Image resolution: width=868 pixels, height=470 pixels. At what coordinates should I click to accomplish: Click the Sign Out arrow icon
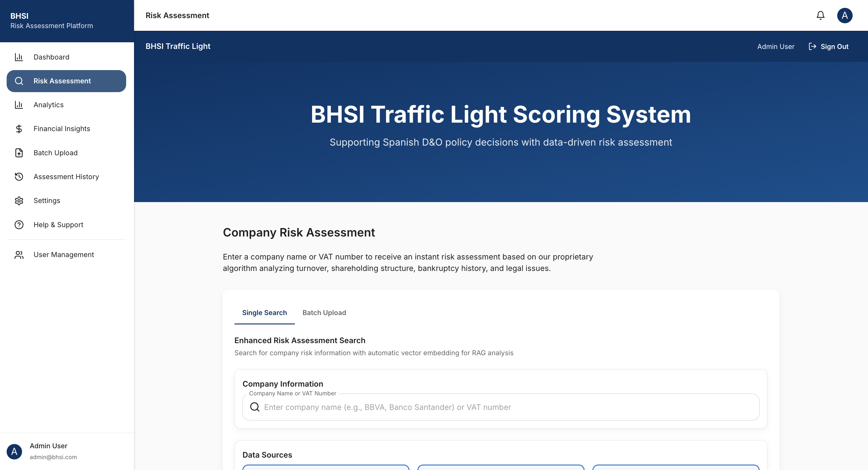(812, 47)
